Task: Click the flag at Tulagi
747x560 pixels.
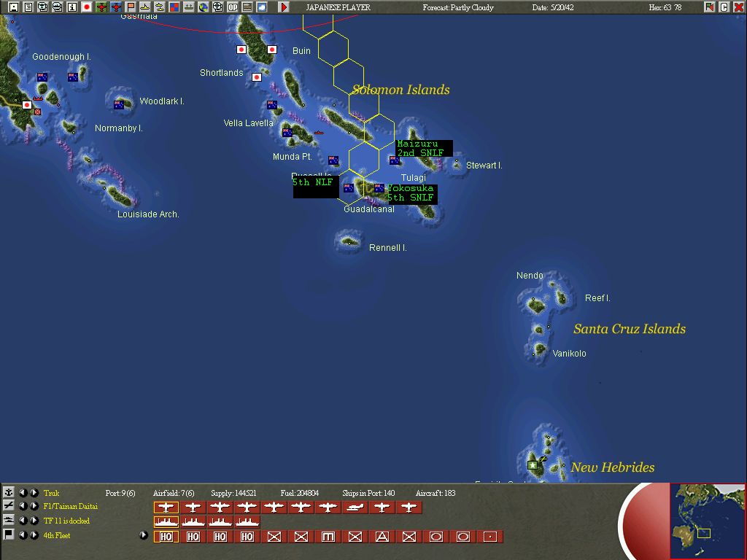Action: click(x=395, y=160)
